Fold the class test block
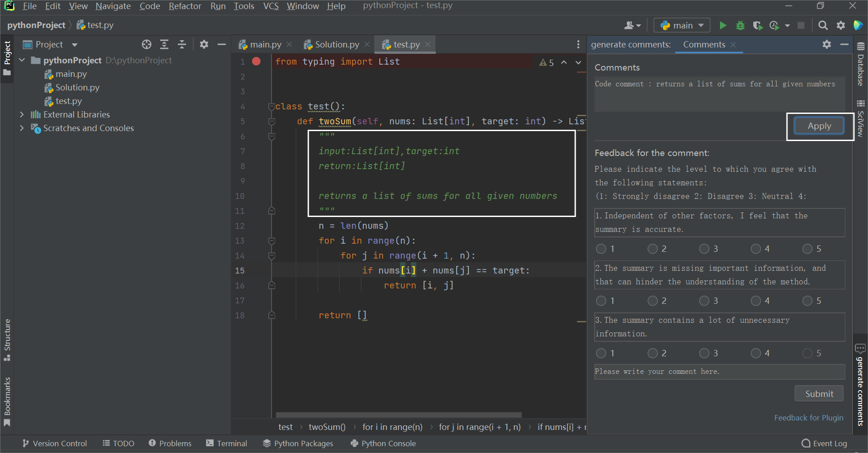This screenshot has height=453, width=868. click(x=272, y=107)
